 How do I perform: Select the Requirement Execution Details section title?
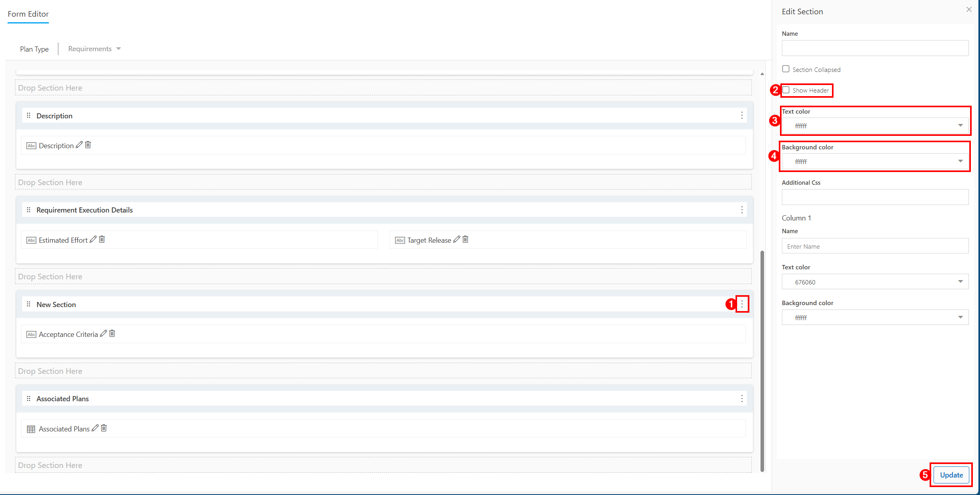85,210
